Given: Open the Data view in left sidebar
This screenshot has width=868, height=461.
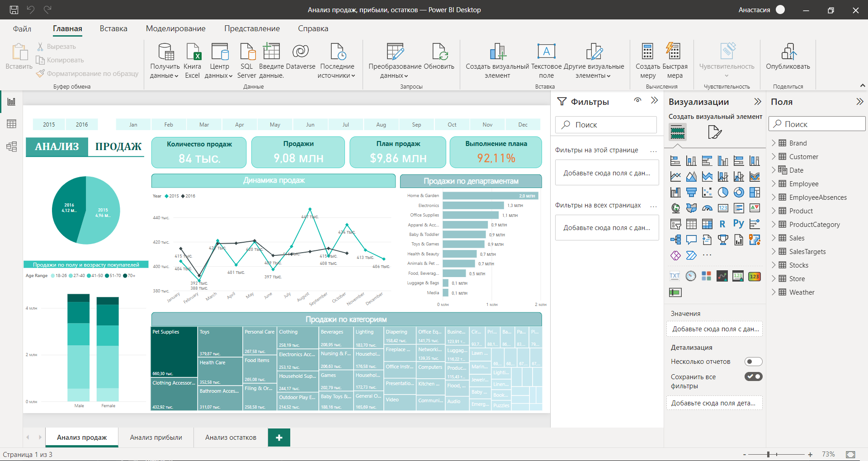Looking at the screenshot, I should [11, 124].
